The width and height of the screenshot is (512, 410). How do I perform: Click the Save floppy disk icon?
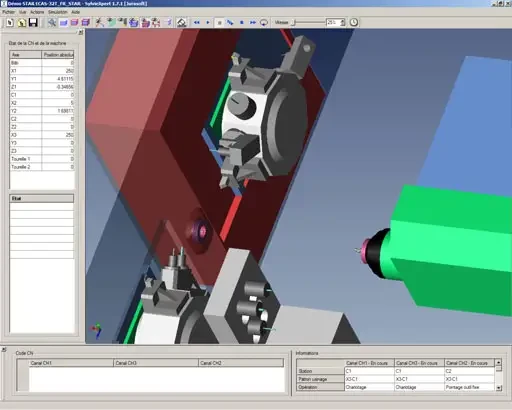tap(33, 23)
